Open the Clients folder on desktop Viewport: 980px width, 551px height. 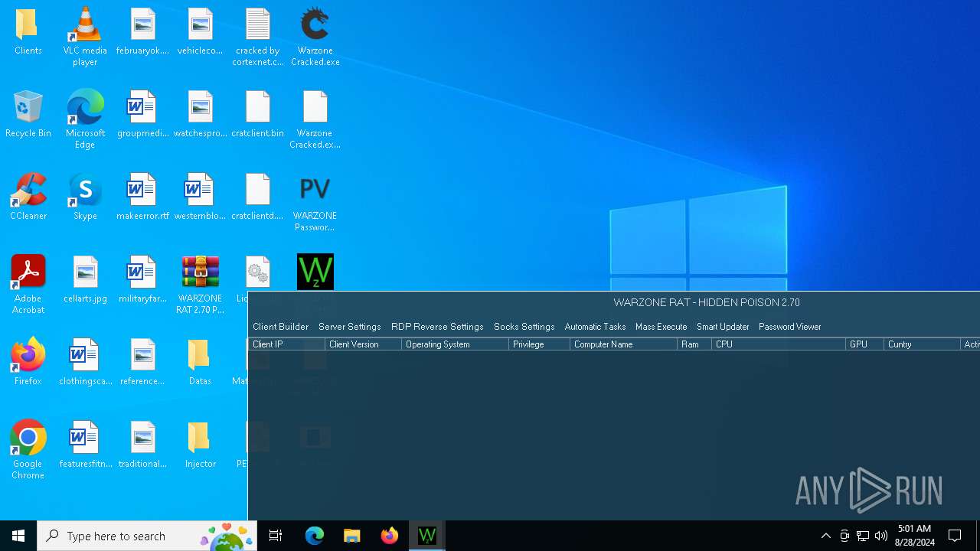click(x=28, y=24)
